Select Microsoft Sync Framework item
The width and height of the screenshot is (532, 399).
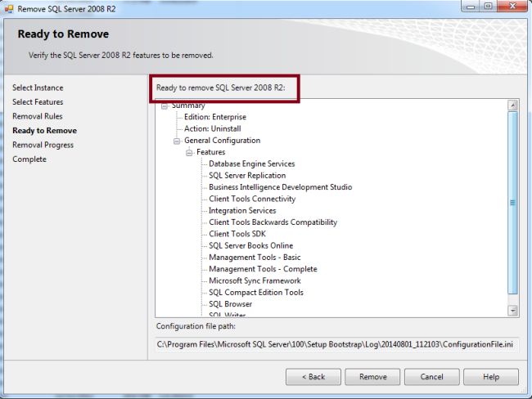(255, 280)
